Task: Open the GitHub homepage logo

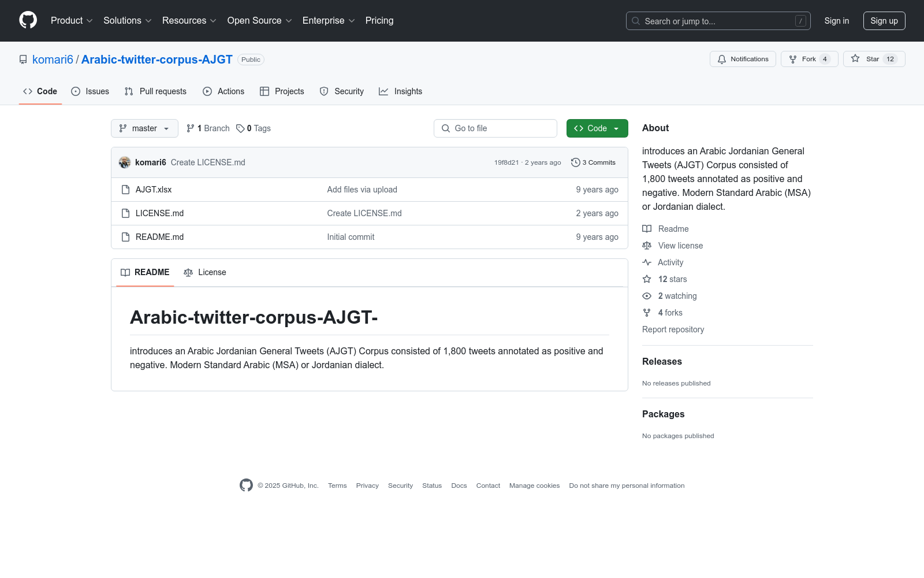Action: (x=28, y=20)
